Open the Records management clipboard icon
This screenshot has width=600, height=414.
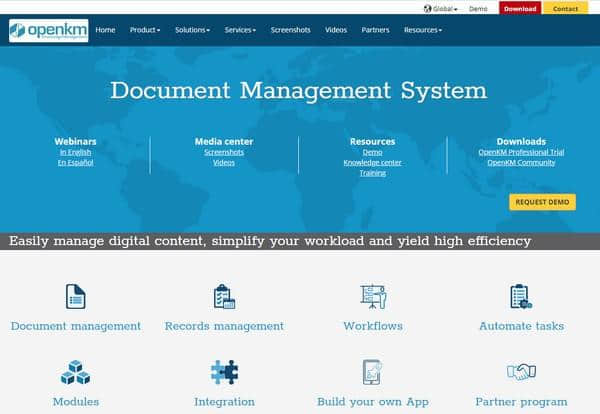(x=224, y=296)
